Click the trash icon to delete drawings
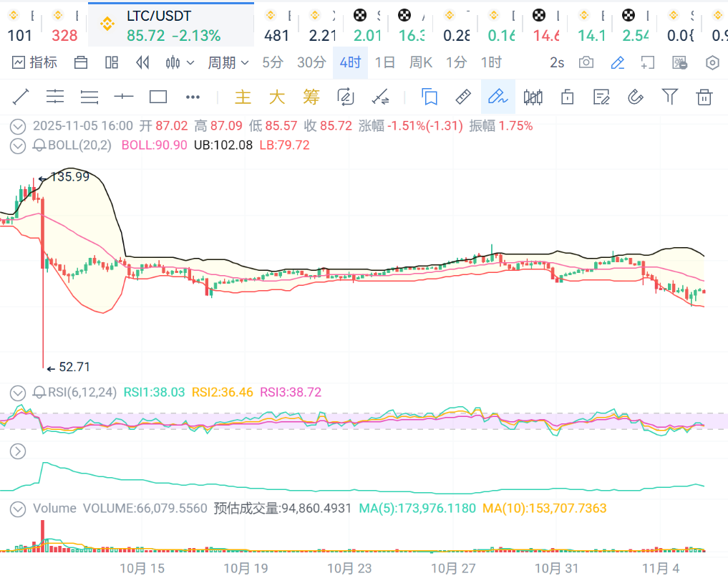This screenshot has width=728, height=581. click(x=704, y=97)
